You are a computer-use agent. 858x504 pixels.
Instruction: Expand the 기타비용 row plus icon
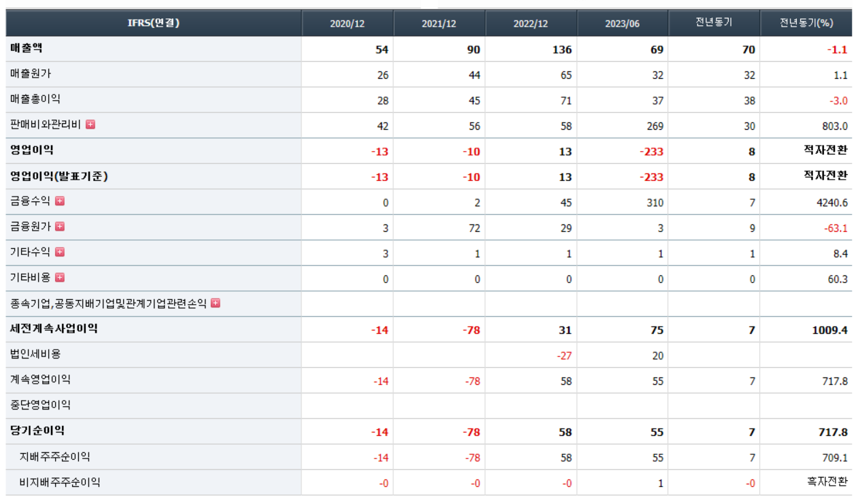point(60,278)
